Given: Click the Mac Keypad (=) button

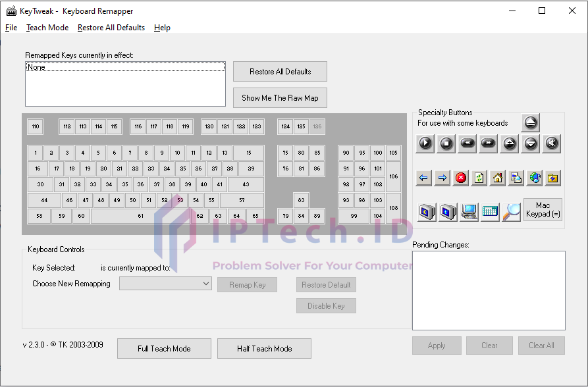Looking at the screenshot, I should tap(543, 209).
